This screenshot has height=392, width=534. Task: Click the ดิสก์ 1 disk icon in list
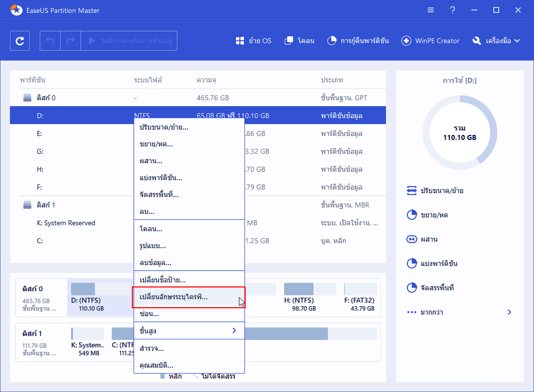click(27, 205)
